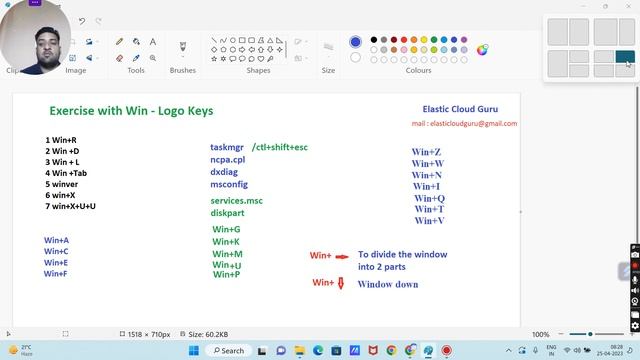This screenshot has width=640, height=360.
Task: Select the yellow colour swatch
Action: coord(424,40)
